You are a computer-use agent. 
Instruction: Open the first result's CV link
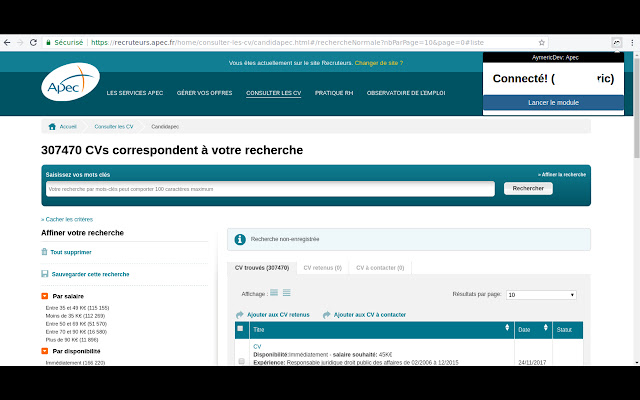coord(257,346)
